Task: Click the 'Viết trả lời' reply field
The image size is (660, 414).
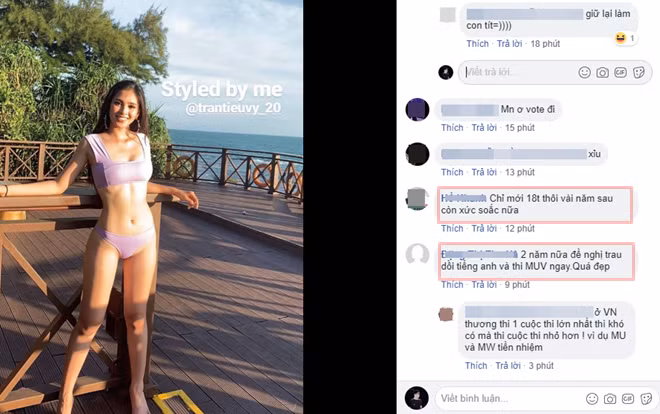Action: (x=518, y=72)
